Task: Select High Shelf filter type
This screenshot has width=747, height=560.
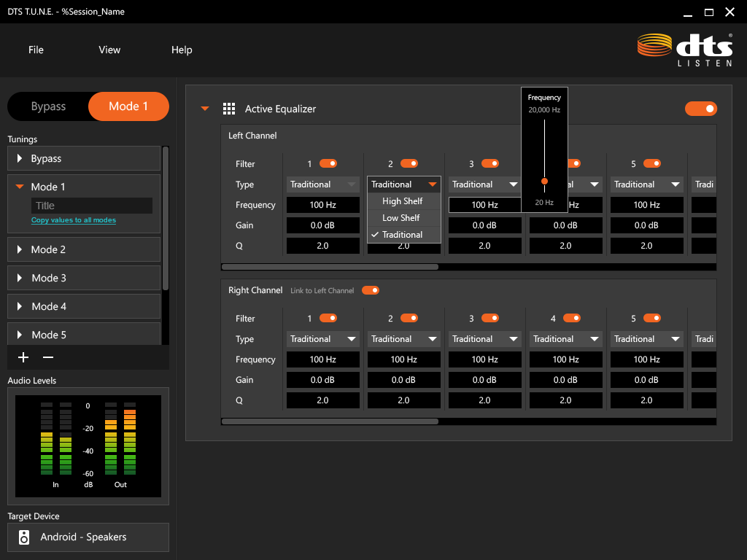Action: pos(404,201)
